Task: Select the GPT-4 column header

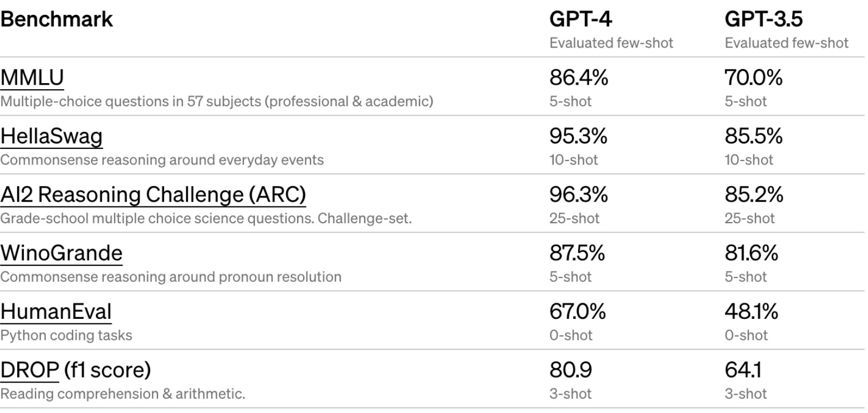Action: pos(581,19)
